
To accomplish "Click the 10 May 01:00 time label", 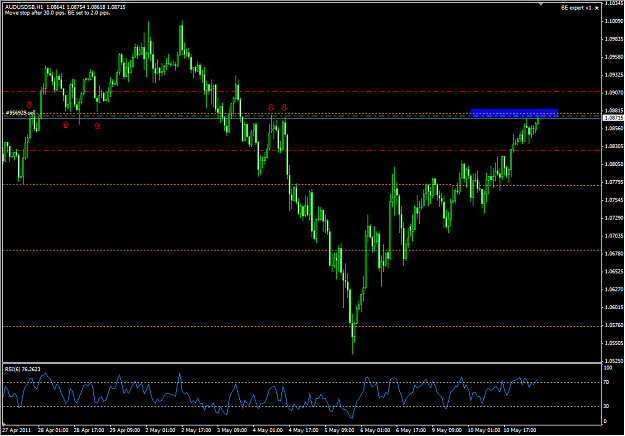I will pos(484,430).
